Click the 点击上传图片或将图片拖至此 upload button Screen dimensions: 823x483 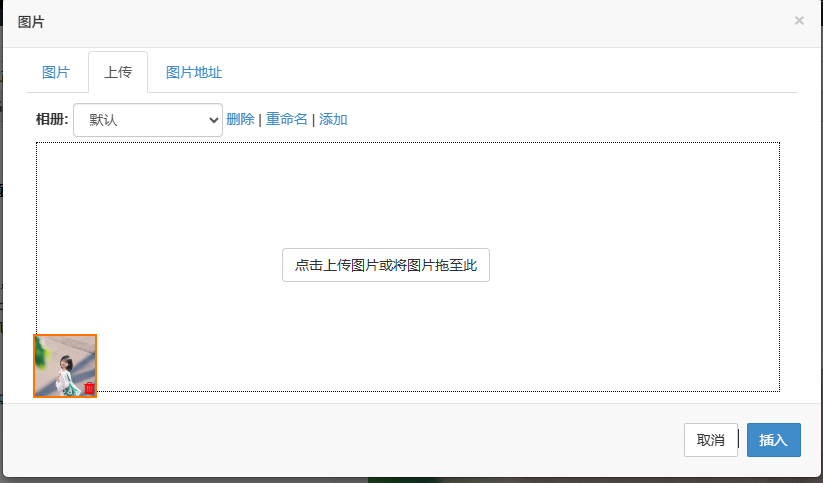386,265
